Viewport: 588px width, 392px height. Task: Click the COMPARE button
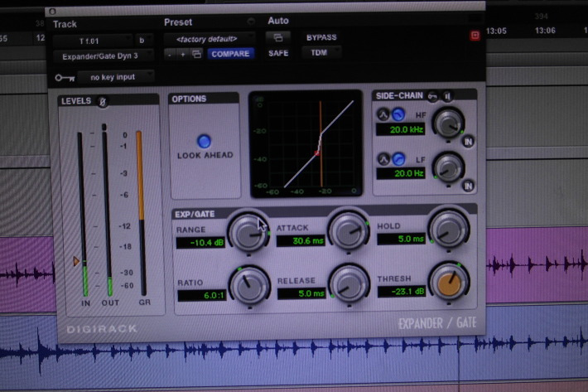pos(230,54)
